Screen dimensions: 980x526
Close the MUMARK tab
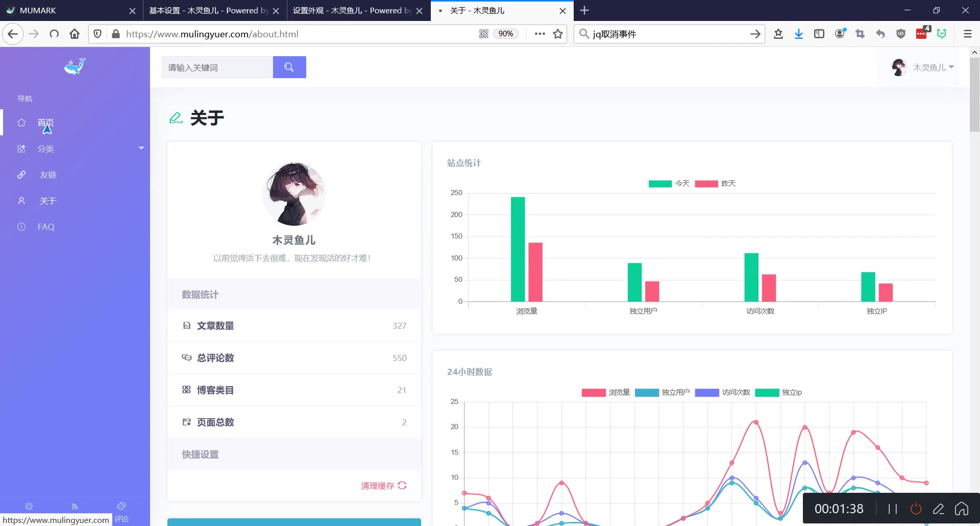(x=132, y=11)
